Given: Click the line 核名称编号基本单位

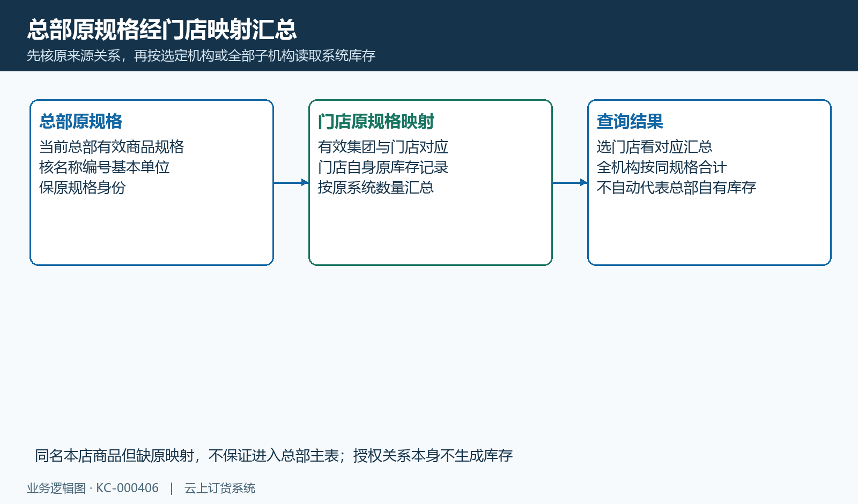Looking at the screenshot, I should pos(105,167).
